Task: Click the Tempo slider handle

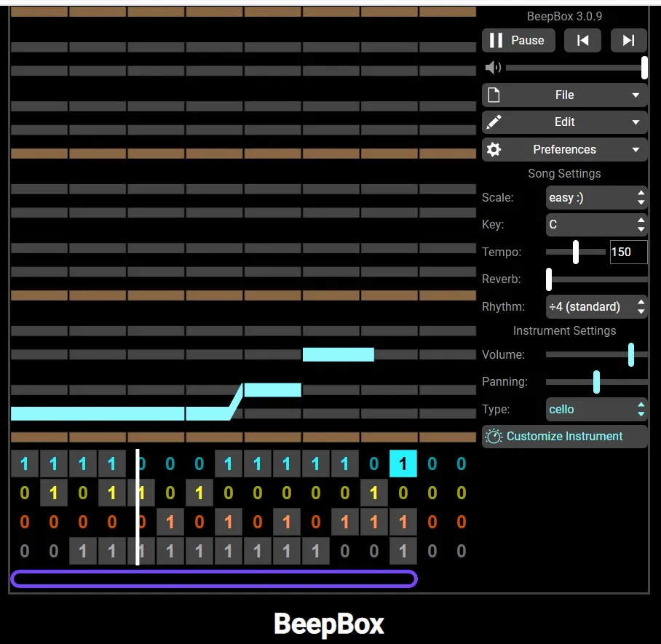Action: point(575,252)
